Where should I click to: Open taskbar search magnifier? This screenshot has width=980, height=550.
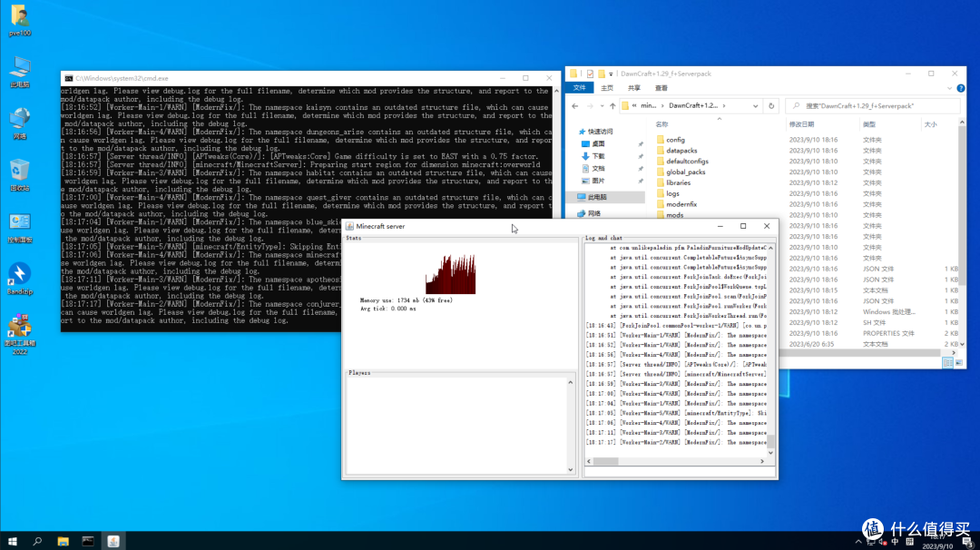click(x=37, y=541)
